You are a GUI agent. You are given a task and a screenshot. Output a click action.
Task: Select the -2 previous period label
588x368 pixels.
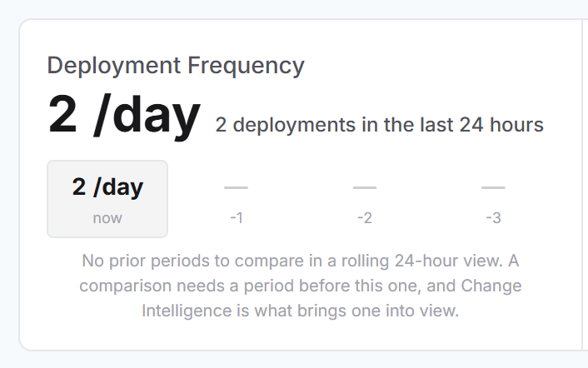[x=365, y=218]
